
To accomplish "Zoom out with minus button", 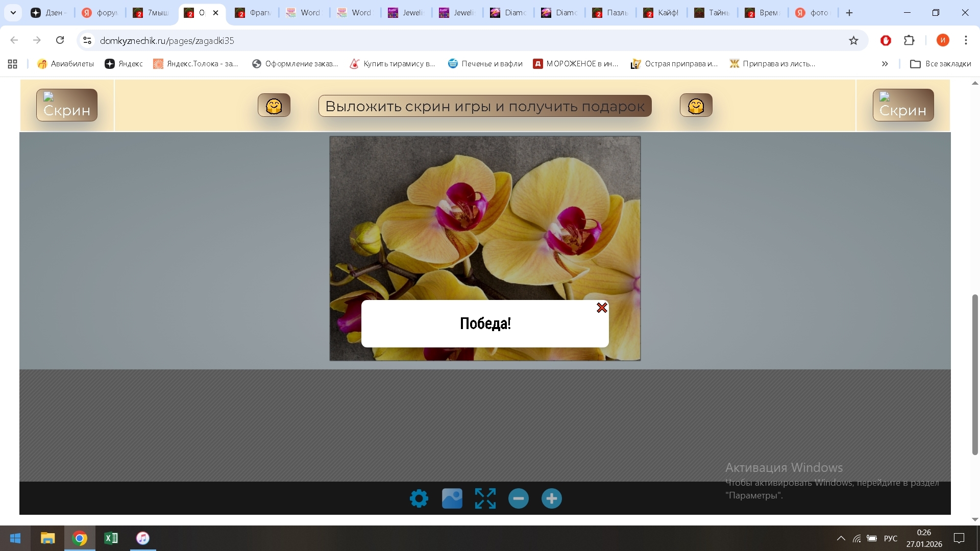I will [518, 498].
